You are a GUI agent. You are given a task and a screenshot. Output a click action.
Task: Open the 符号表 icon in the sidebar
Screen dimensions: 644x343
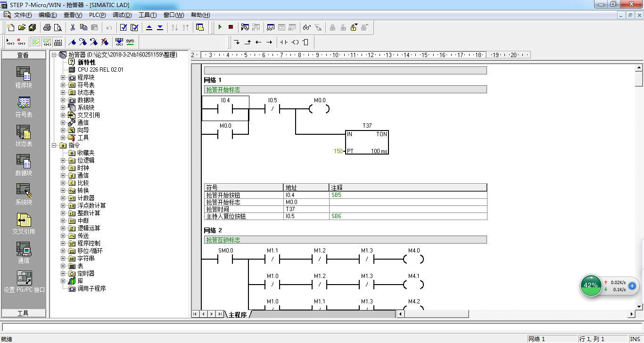click(x=24, y=107)
